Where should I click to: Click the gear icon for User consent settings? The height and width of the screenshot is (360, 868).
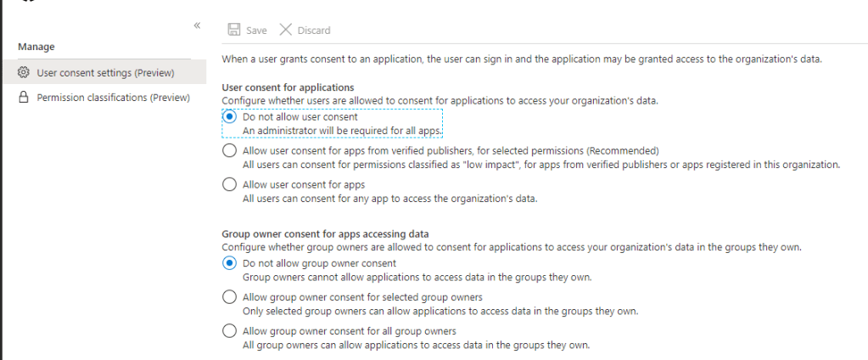point(24,73)
